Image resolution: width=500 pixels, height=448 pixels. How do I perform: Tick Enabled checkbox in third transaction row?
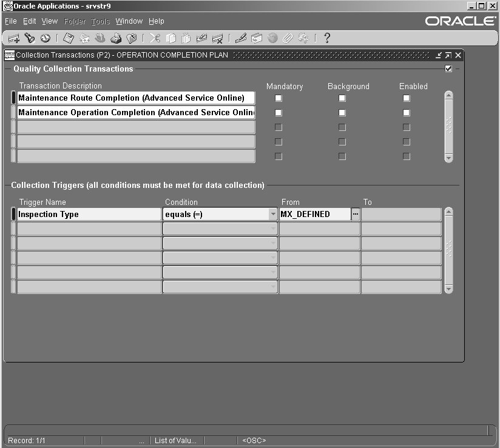coord(407,127)
